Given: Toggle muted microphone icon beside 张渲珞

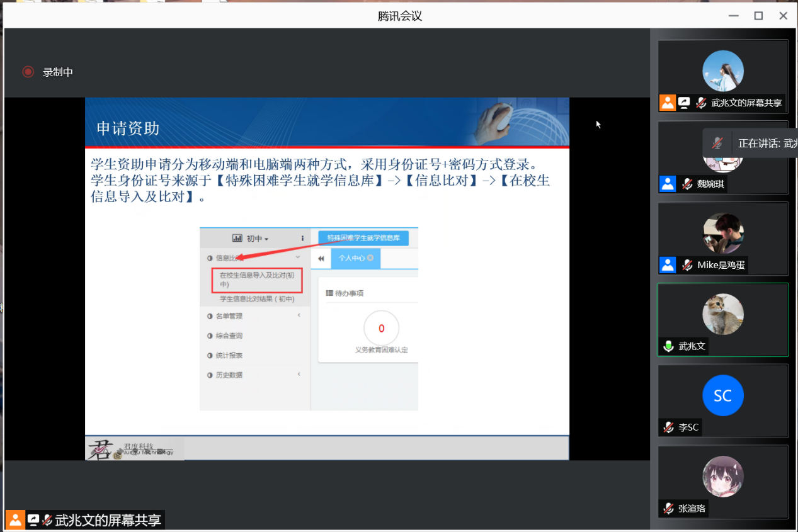Looking at the screenshot, I should pyautogui.click(x=668, y=508).
